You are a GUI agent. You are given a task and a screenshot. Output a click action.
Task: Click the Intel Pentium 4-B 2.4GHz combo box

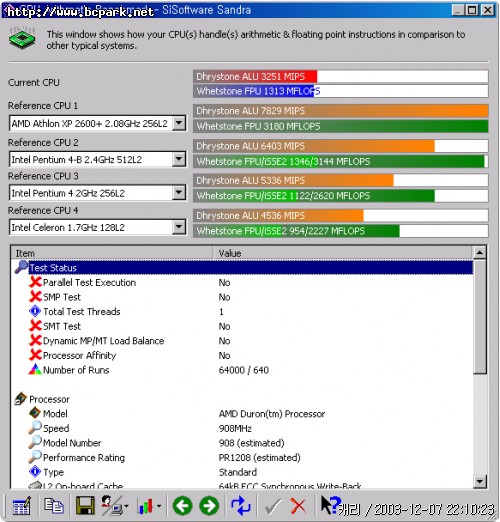97,159
